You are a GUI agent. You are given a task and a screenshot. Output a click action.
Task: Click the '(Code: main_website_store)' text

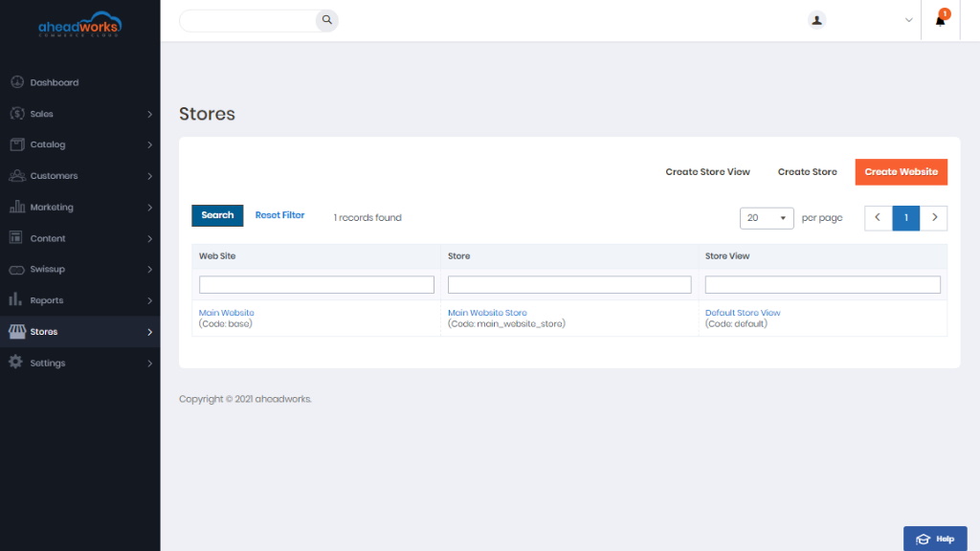(506, 323)
